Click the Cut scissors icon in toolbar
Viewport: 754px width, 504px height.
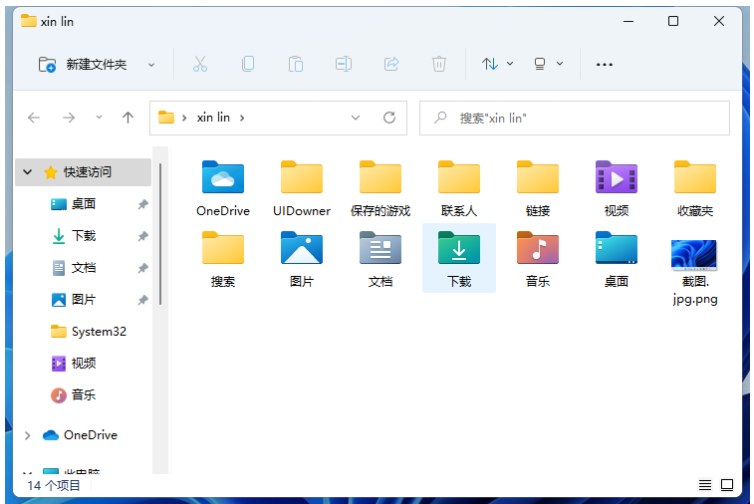[199, 64]
